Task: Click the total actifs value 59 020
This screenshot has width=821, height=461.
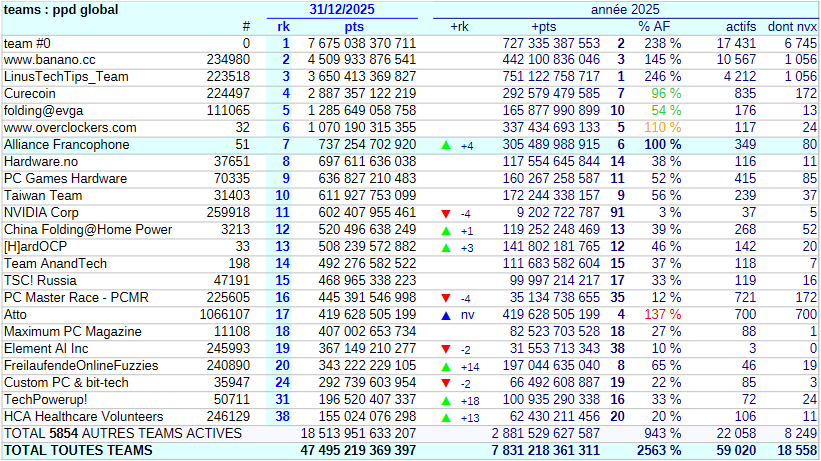Action: pos(736,451)
